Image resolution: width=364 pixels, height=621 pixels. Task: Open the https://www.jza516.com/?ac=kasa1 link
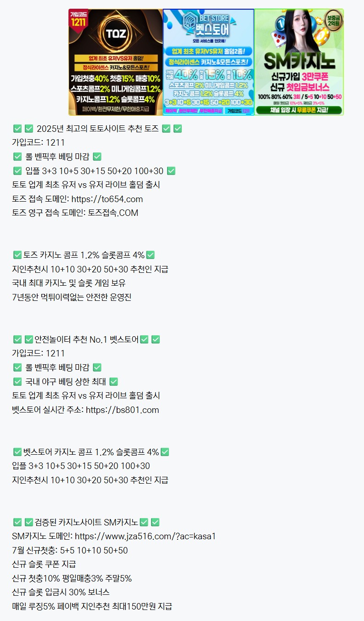click(145, 536)
